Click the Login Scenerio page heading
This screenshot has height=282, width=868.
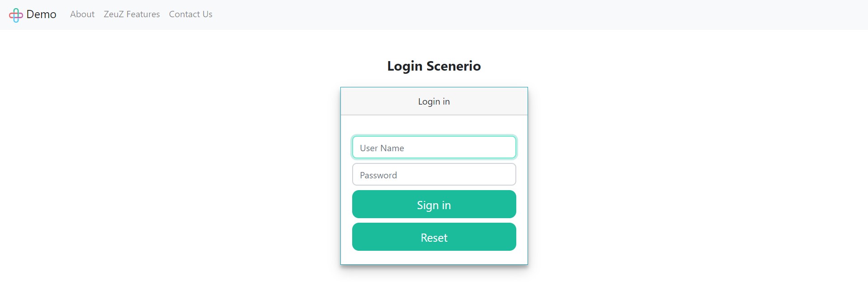pyautogui.click(x=434, y=66)
